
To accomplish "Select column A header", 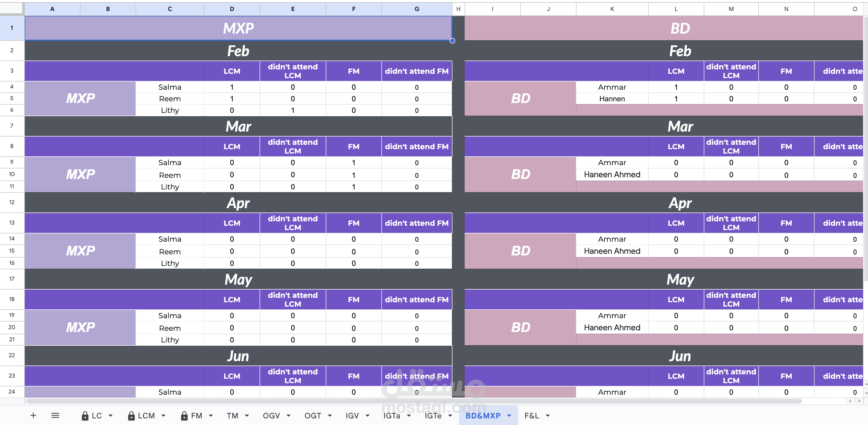I will pyautogui.click(x=52, y=9).
